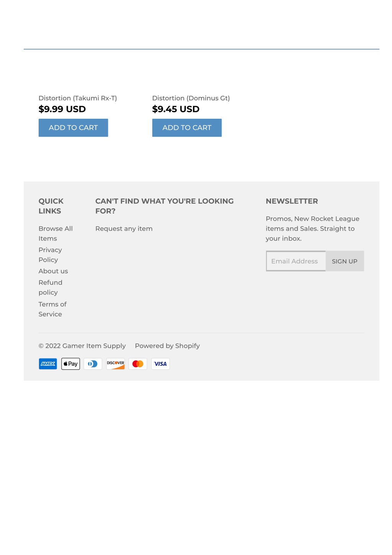Click the Discover card payment icon

click(x=116, y=364)
